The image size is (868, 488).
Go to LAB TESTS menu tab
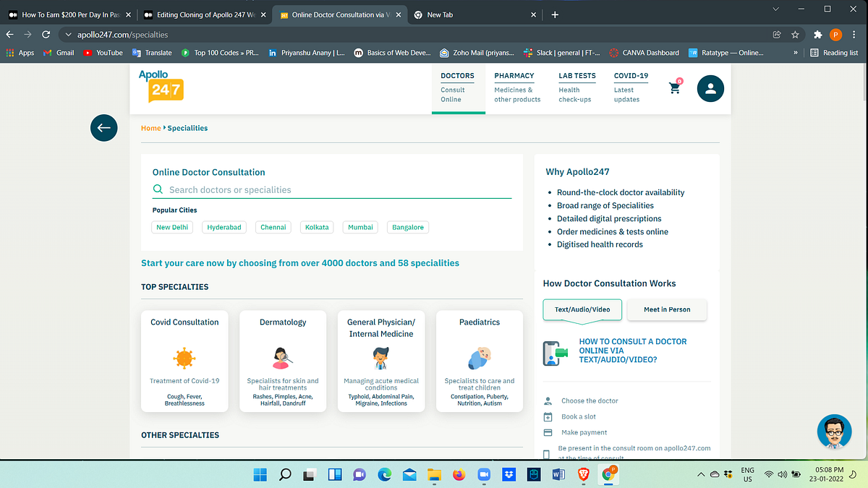point(577,87)
